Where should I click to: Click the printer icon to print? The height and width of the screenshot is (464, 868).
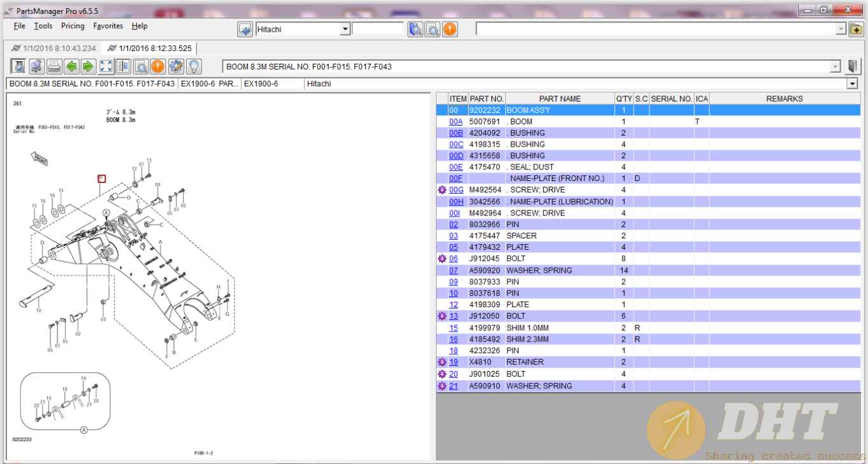tap(54, 66)
